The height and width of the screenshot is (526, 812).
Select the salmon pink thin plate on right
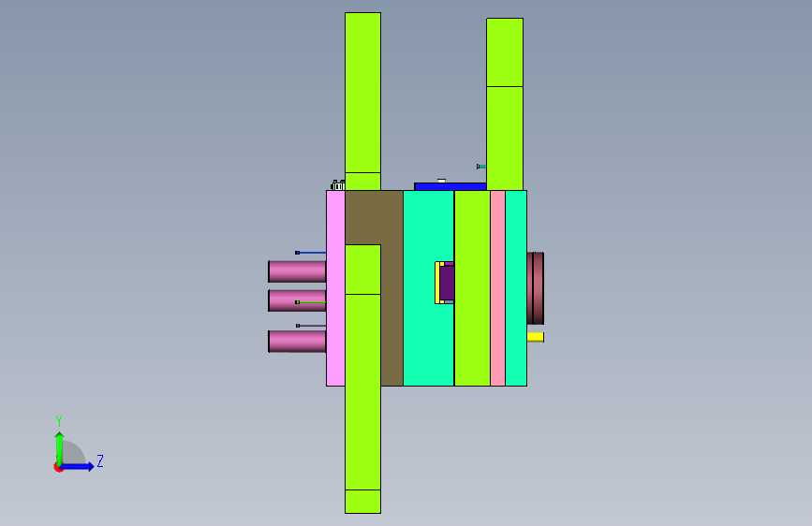(497, 288)
